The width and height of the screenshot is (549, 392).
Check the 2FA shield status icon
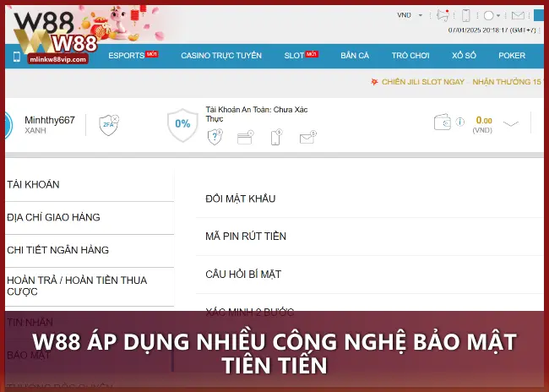click(109, 125)
